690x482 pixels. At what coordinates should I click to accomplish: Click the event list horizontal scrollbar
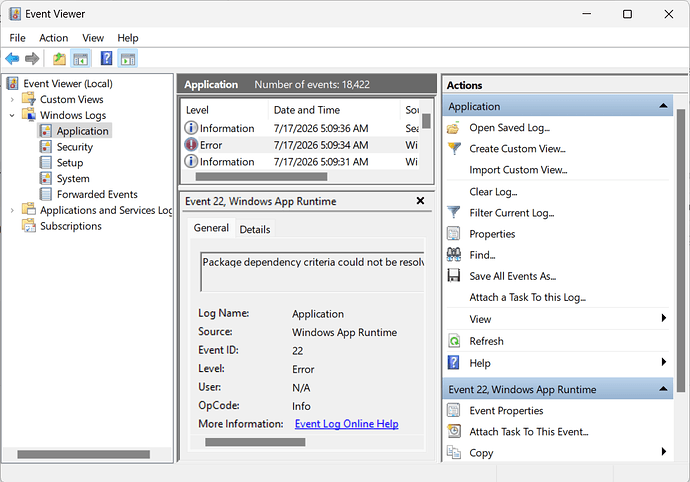click(x=261, y=177)
